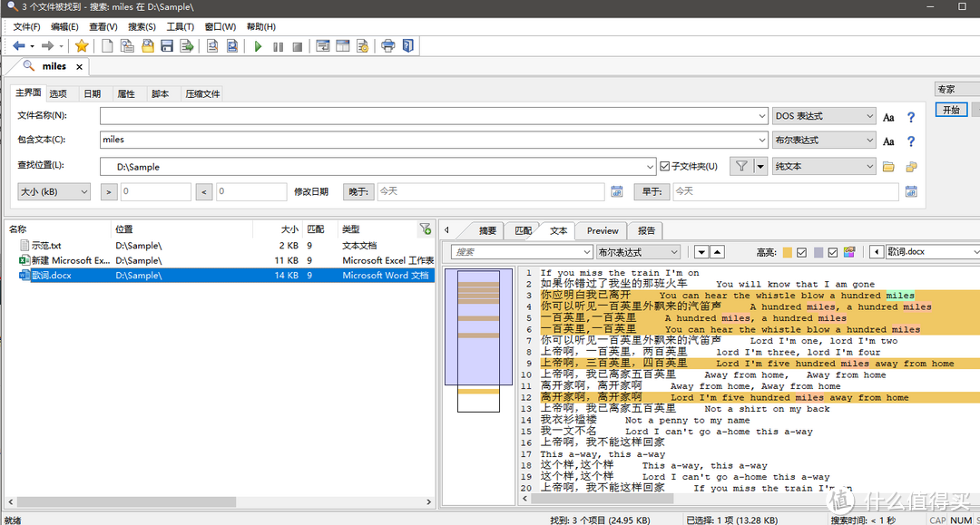Open the 布尔表达式 dropdown for containing text
Viewport: 980px width, 525px height.
click(824, 141)
